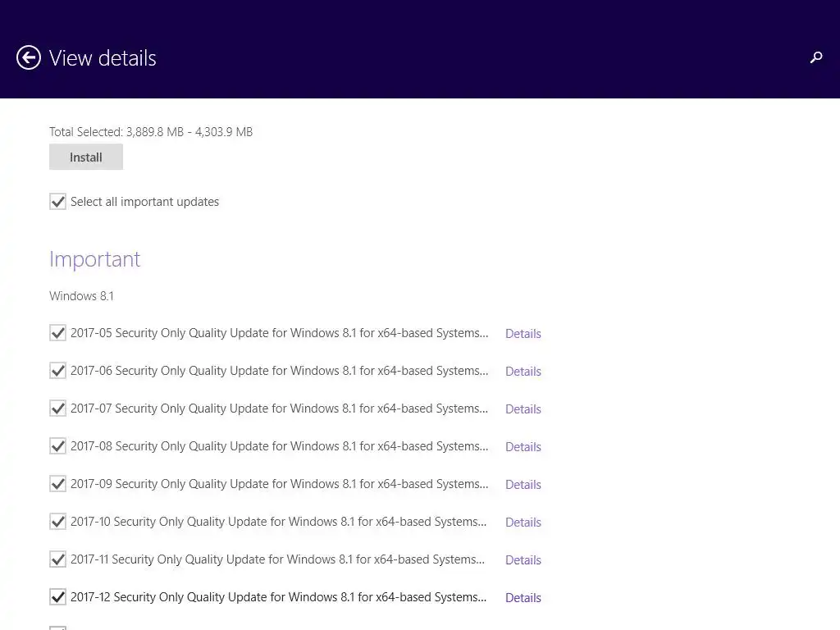
Task: View Details for the 2017-08 update
Action: pyautogui.click(x=523, y=447)
